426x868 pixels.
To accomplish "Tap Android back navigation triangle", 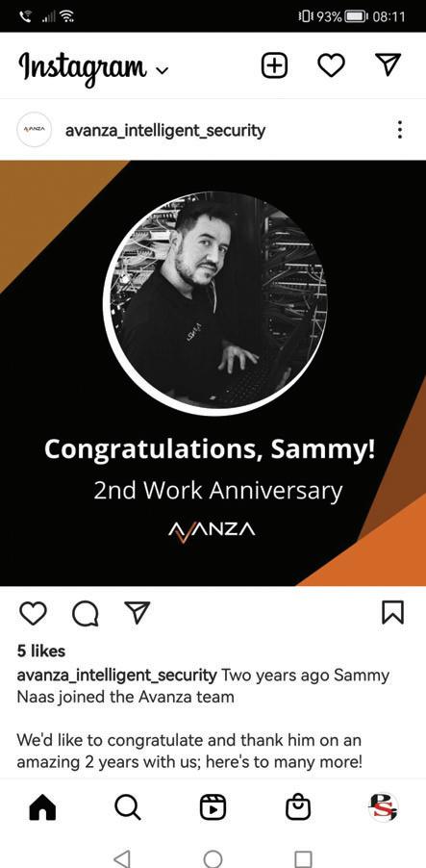I will click(x=122, y=858).
